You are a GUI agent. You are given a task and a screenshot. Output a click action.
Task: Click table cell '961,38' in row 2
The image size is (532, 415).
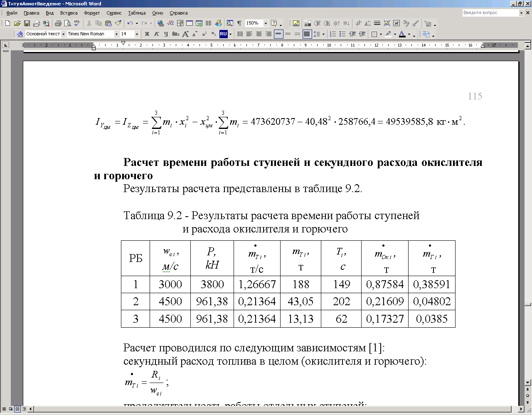(212, 301)
